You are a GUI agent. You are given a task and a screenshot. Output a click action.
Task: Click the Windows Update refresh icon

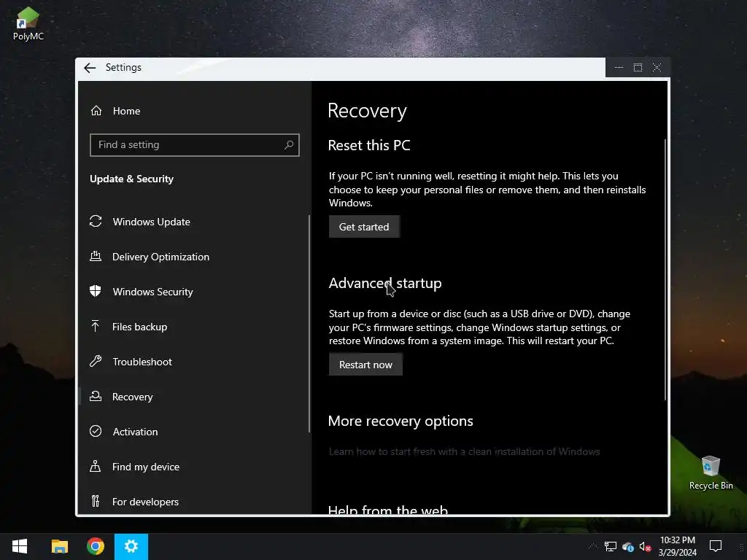tap(96, 222)
